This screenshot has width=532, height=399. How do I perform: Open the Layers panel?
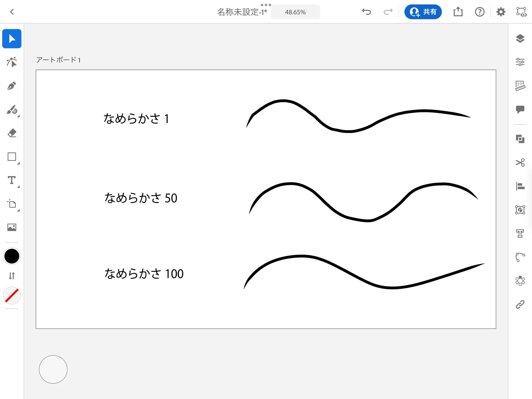coord(520,39)
